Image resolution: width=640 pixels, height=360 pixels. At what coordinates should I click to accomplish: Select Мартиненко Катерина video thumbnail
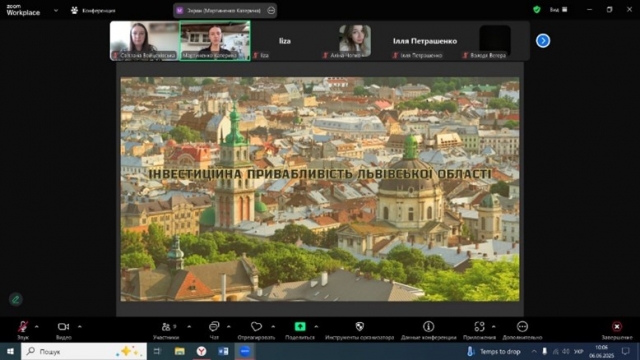[215, 41]
